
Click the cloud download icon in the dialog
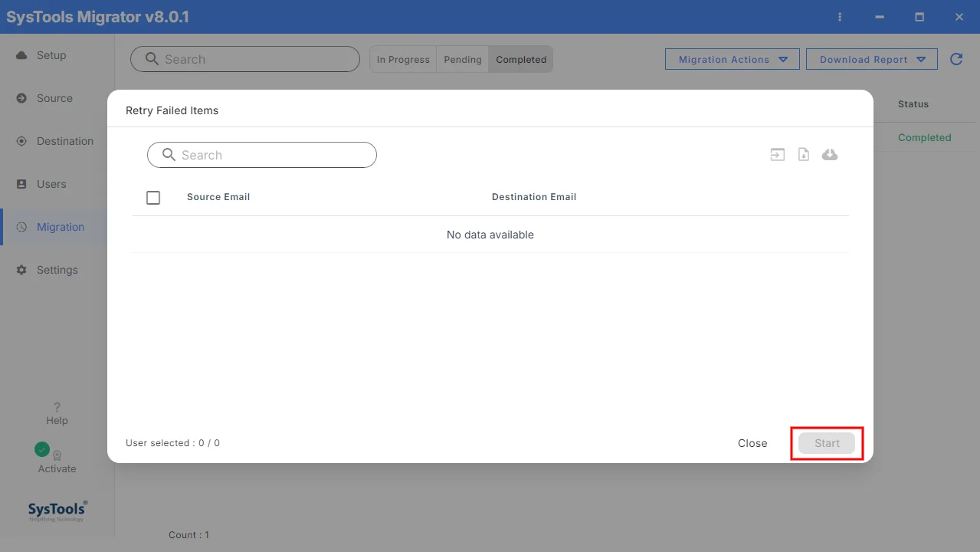point(830,155)
